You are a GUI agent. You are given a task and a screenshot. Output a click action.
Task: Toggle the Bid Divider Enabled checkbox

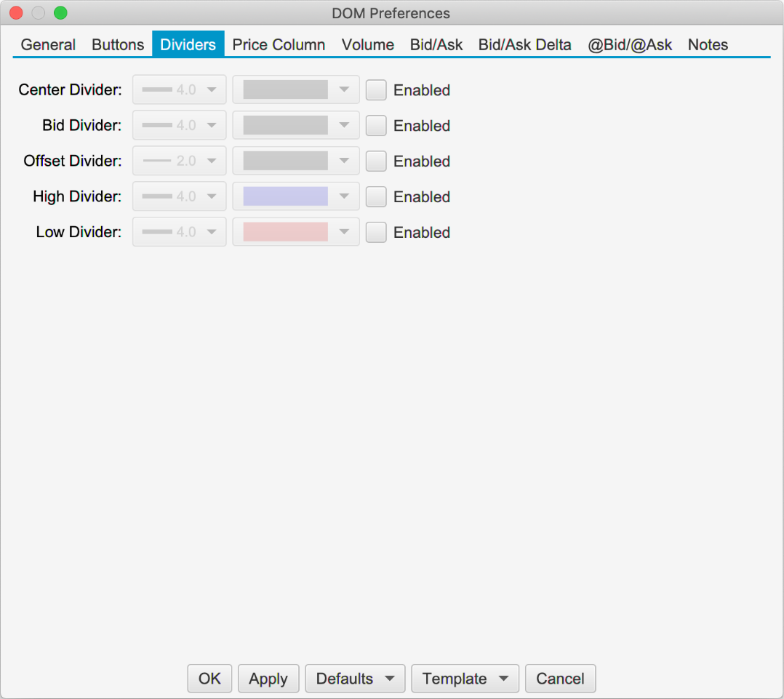coord(376,126)
